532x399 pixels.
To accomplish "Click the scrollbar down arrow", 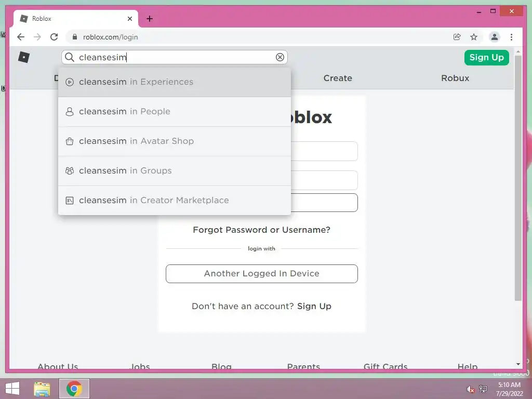I will [x=518, y=364].
